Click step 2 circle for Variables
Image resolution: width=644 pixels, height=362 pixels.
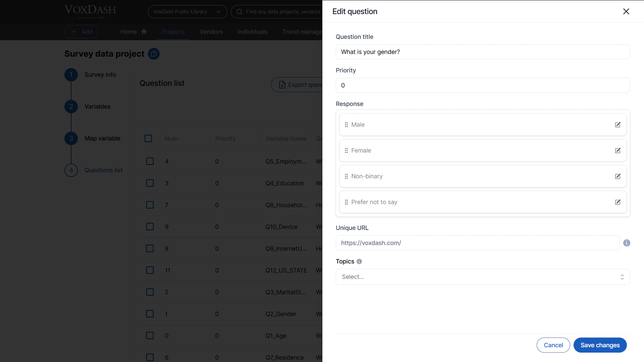point(71,107)
